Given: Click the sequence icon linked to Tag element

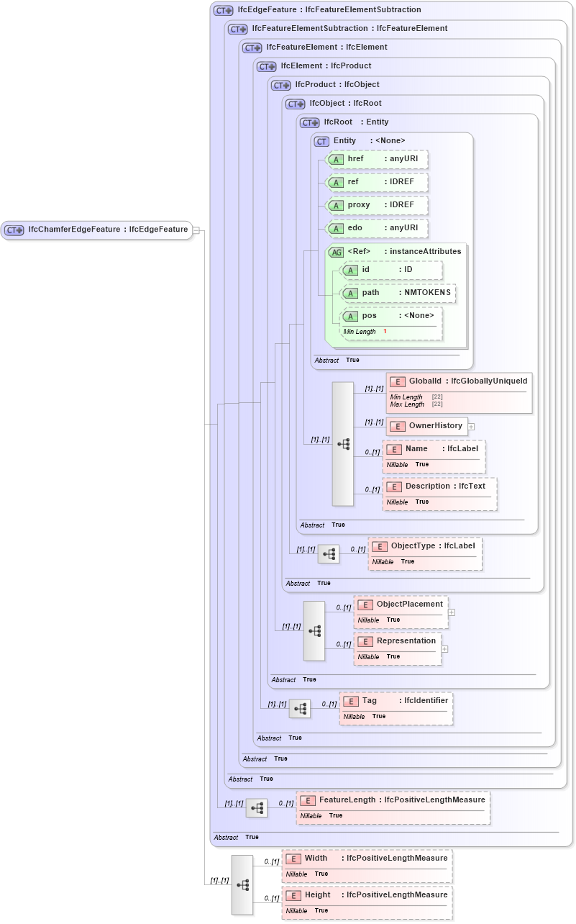Looking at the screenshot, I should [301, 708].
